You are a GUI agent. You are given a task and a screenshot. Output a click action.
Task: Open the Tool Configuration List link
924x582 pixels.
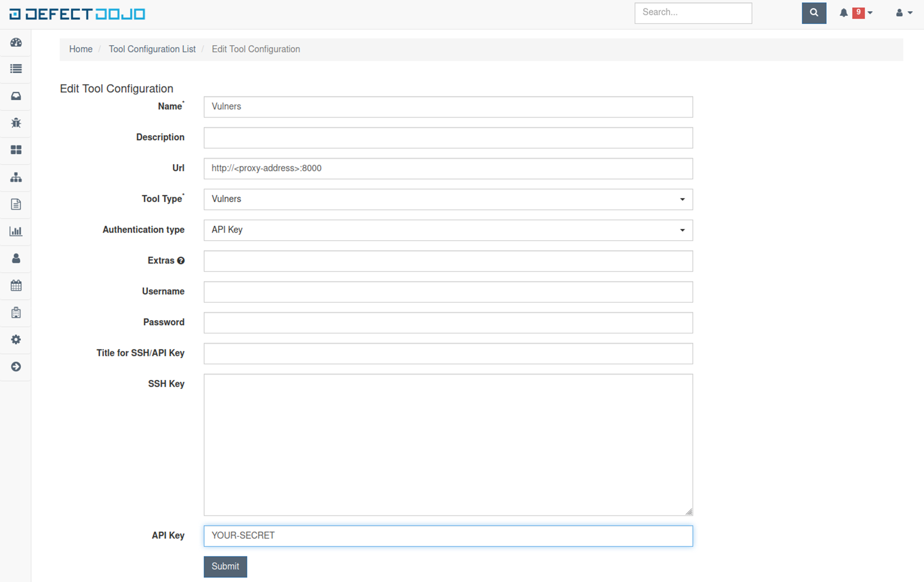pos(152,49)
